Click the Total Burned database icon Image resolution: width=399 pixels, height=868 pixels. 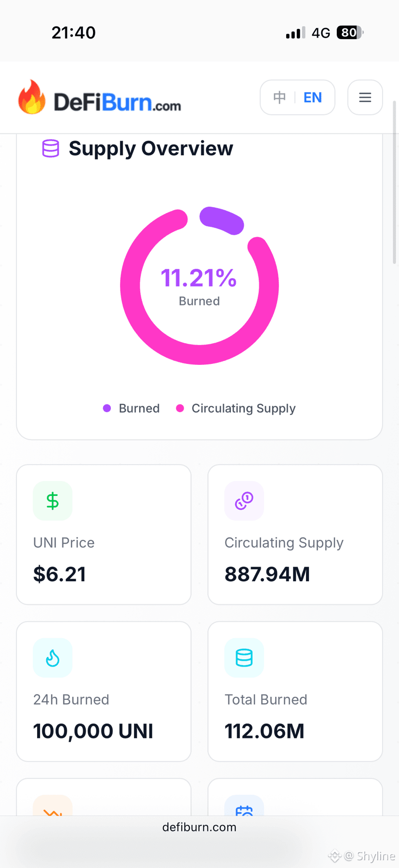coord(244,658)
